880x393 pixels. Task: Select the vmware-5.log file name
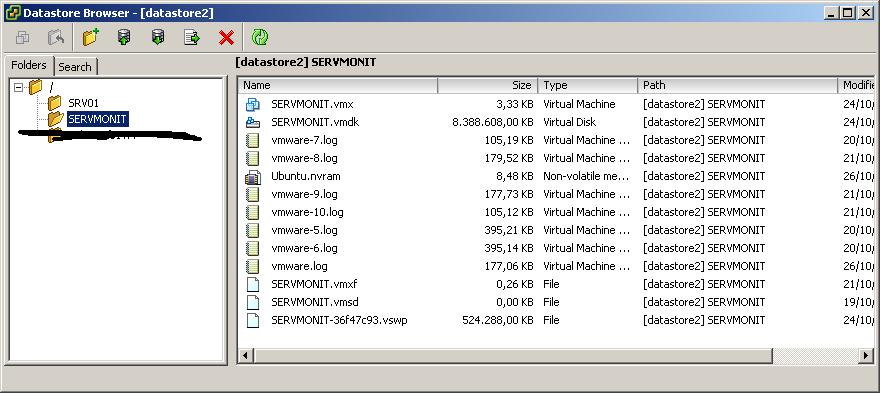pyautogui.click(x=304, y=230)
